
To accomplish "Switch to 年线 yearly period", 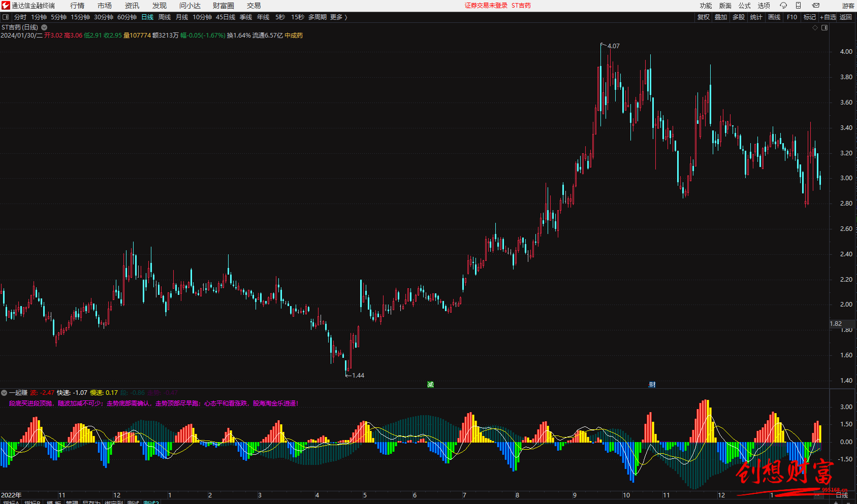I will pyautogui.click(x=263, y=17).
